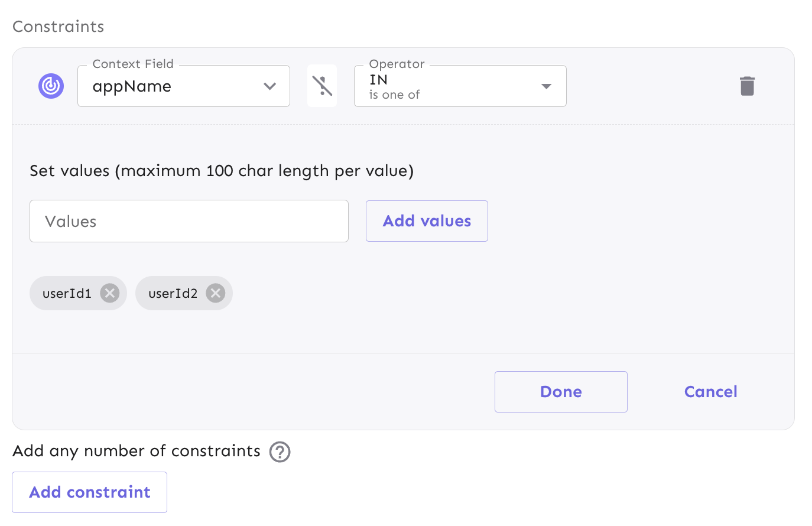
Task: Toggle case sensitivity for the appName constraint
Action: click(321, 85)
